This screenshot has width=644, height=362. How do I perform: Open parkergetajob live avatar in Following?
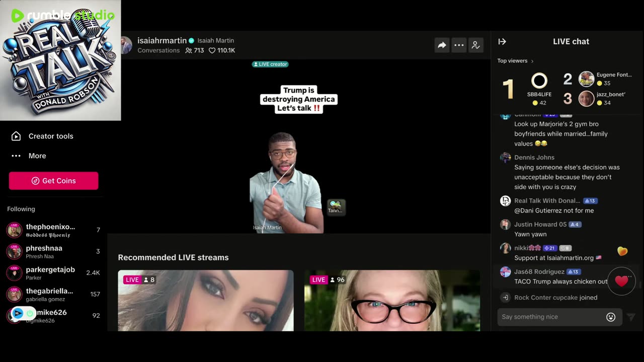coord(14,273)
